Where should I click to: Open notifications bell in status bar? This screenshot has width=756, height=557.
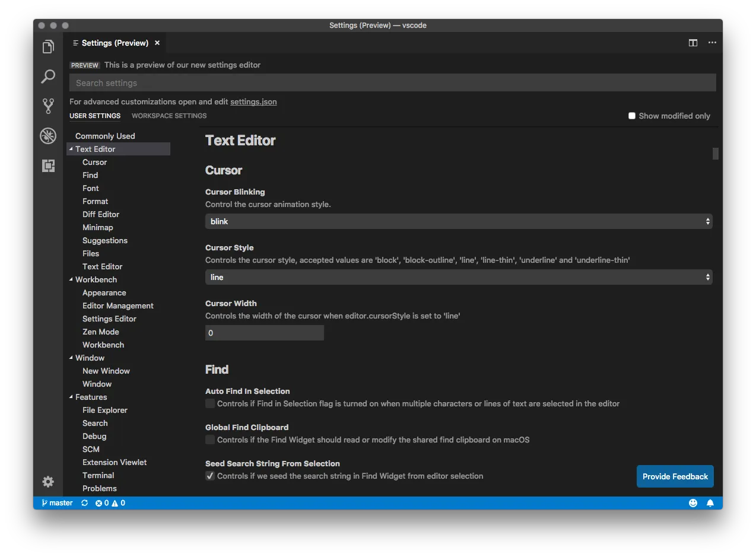(710, 503)
